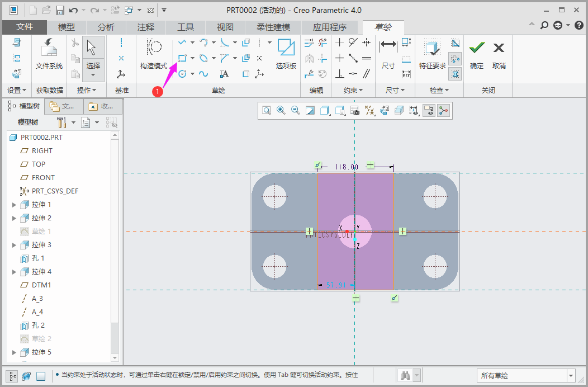This screenshot has height=387, width=588.
Task: Select the spline curve tool
Action: pyautogui.click(x=203, y=74)
